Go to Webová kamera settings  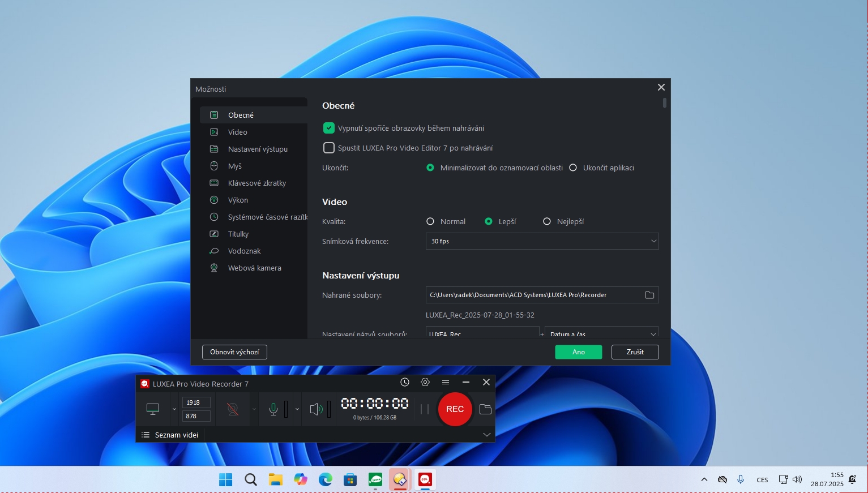pos(254,268)
